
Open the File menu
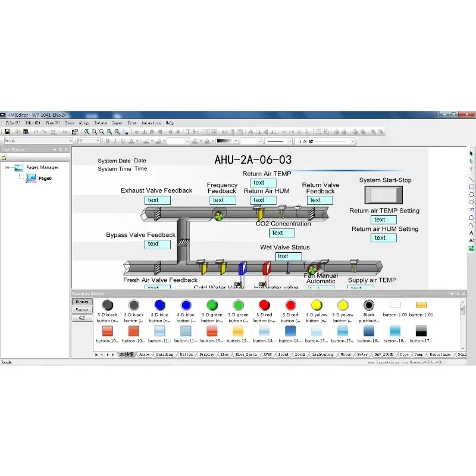point(12,123)
